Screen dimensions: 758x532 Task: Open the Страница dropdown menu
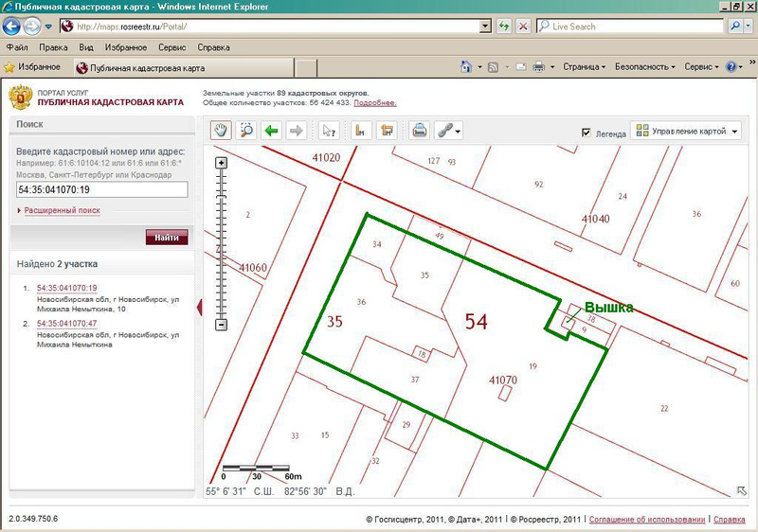click(584, 67)
